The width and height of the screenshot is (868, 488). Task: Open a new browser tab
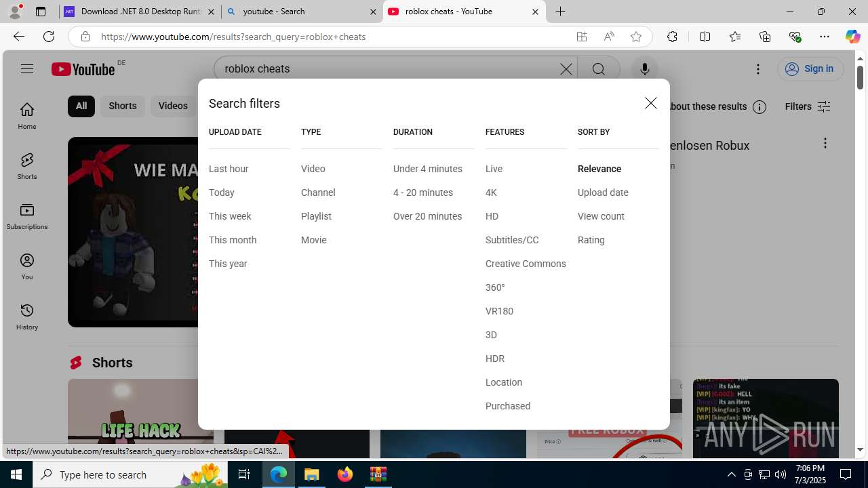[x=560, y=12]
